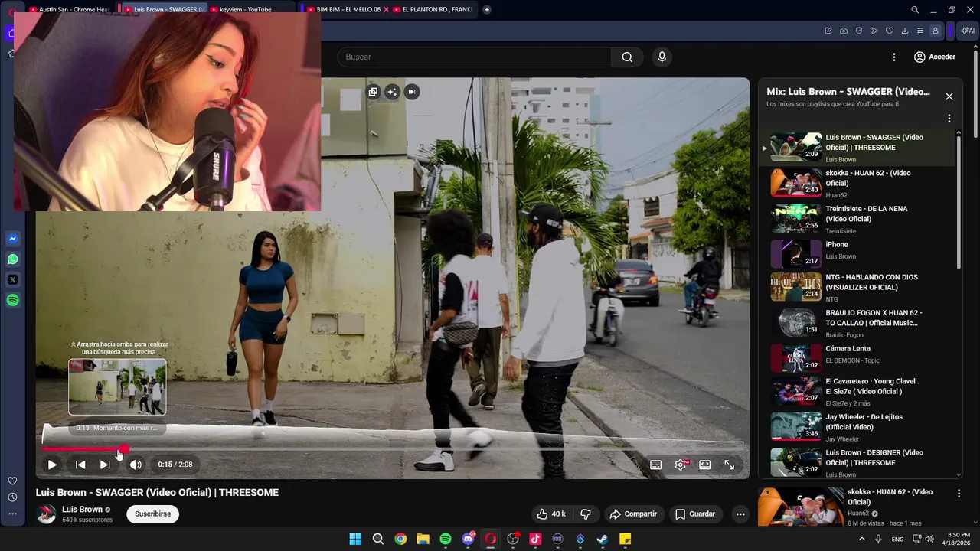Open X (Twitter) in Opera sidebar

[x=12, y=280]
